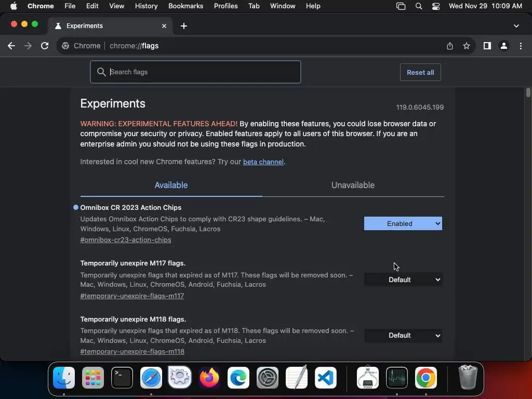Screen dimensions: 532x399
Task: Click the search magnifier icon in flags box
Action: 101,72
